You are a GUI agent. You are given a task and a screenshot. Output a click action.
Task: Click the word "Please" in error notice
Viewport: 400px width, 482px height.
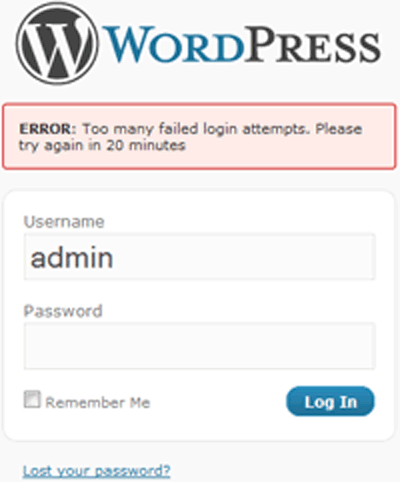(x=339, y=129)
